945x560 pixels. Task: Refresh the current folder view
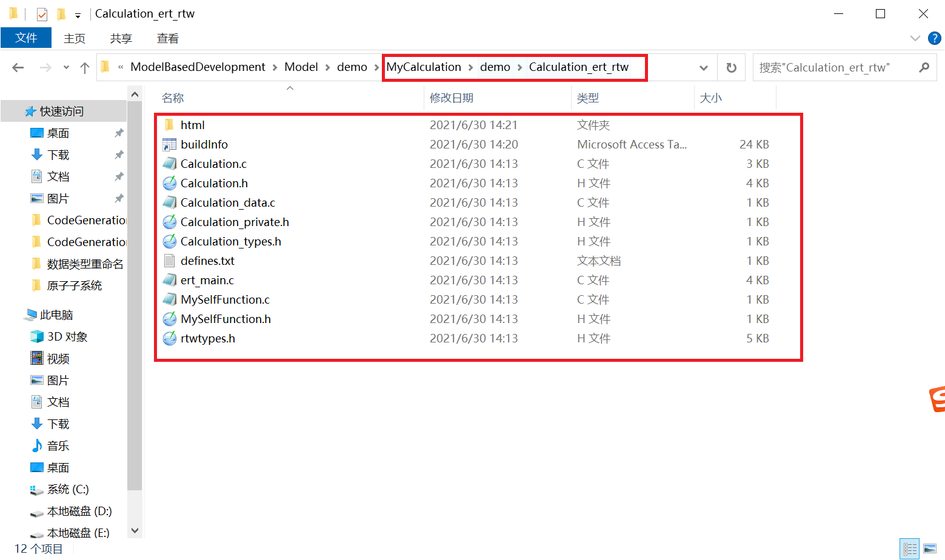pyautogui.click(x=732, y=67)
